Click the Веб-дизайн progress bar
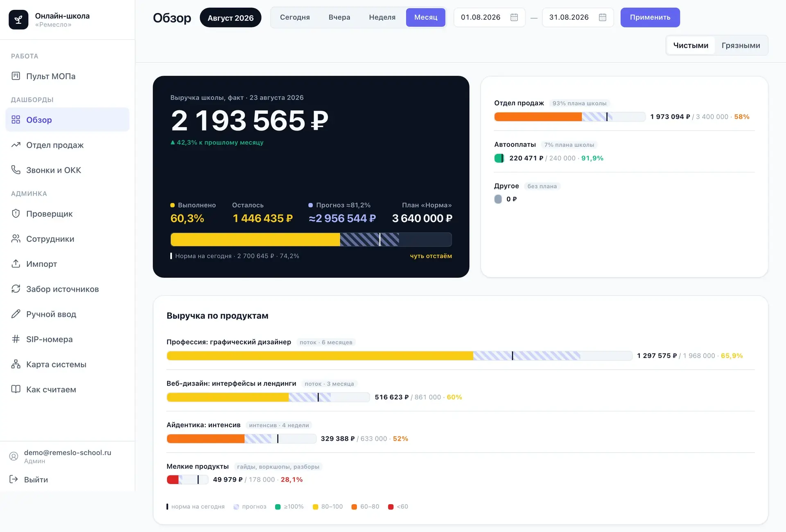This screenshot has height=532, width=786. click(268, 397)
